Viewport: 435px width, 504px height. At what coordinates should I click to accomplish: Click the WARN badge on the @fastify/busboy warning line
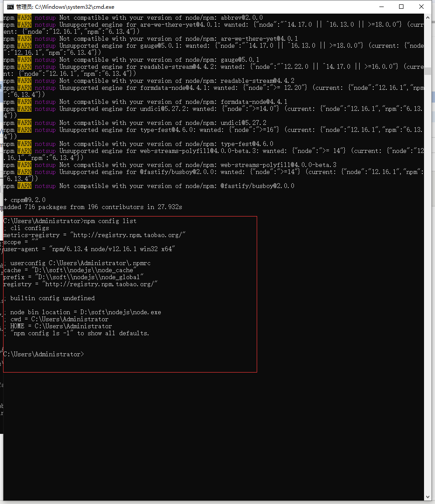tap(24, 186)
